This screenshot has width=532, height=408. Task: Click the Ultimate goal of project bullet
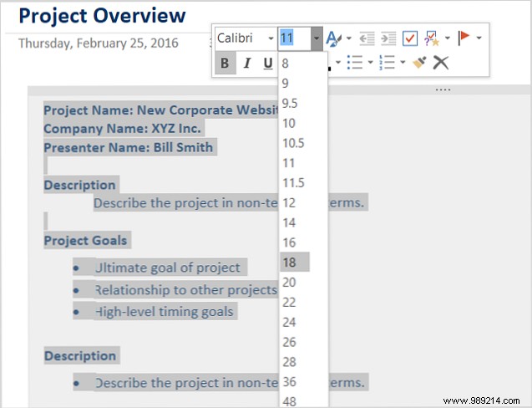(168, 268)
